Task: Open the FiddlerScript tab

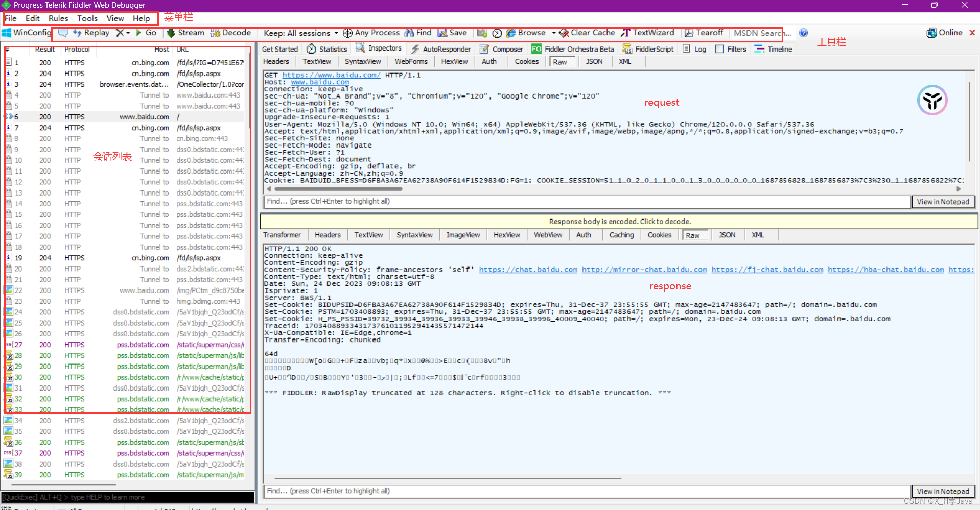Action: (648, 49)
